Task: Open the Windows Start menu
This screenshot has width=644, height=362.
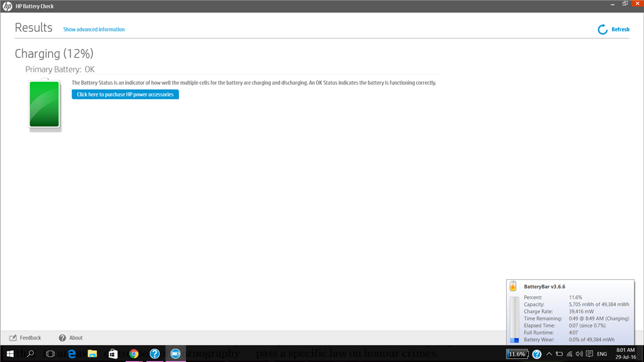Action: coord(10,354)
